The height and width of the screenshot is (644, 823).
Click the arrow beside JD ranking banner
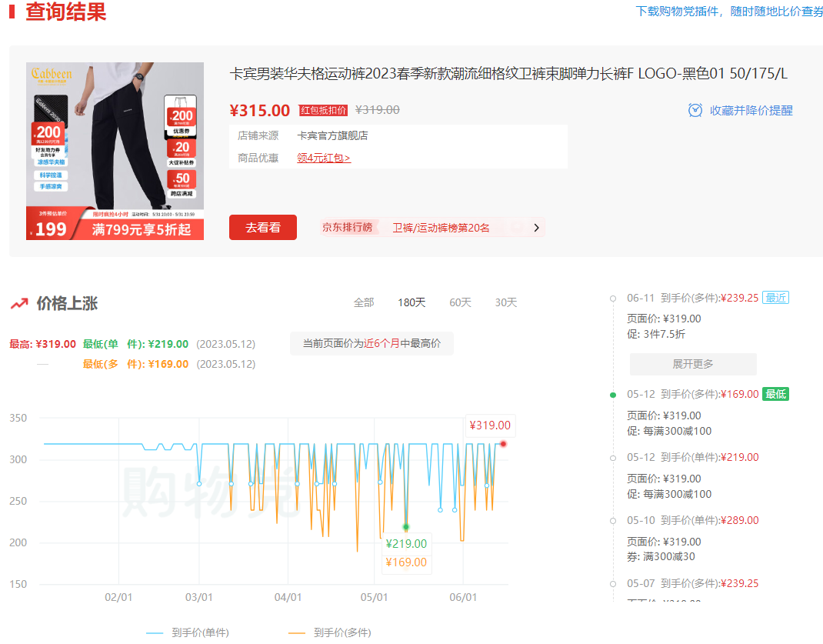click(537, 227)
